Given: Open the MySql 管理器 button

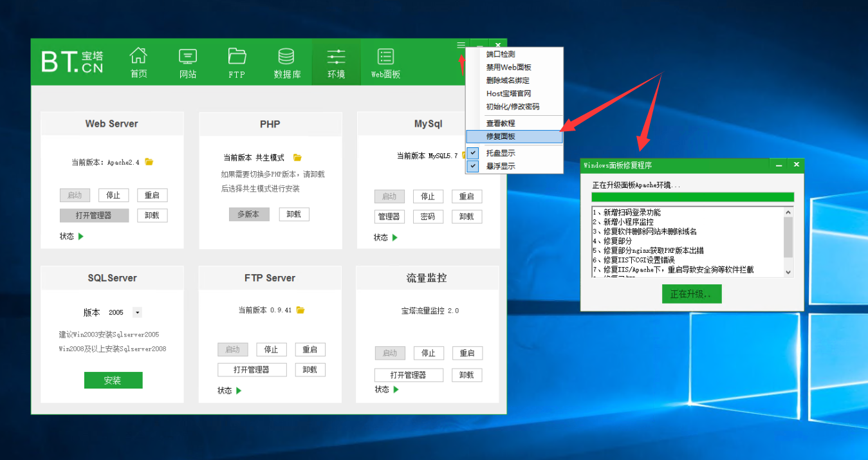Looking at the screenshot, I should (389, 217).
